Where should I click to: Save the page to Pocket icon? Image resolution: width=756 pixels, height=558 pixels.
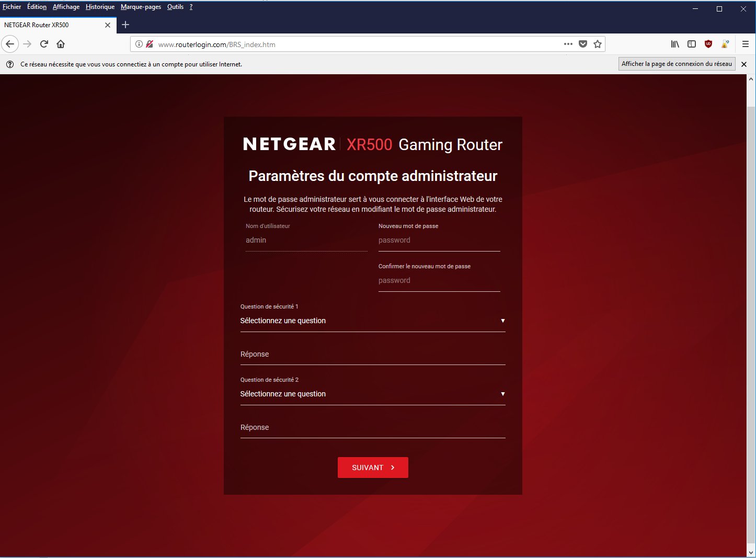(x=583, y=44)
